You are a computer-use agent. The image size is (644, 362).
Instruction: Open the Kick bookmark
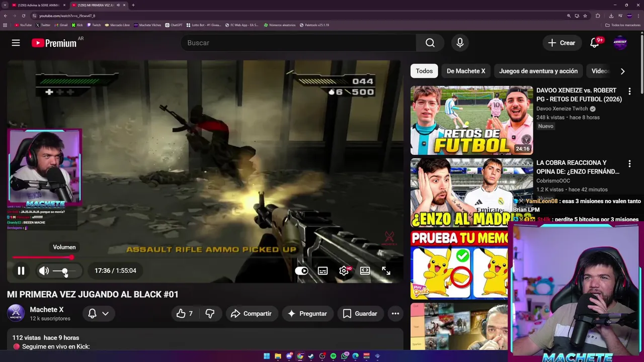[x=77, y=25]
